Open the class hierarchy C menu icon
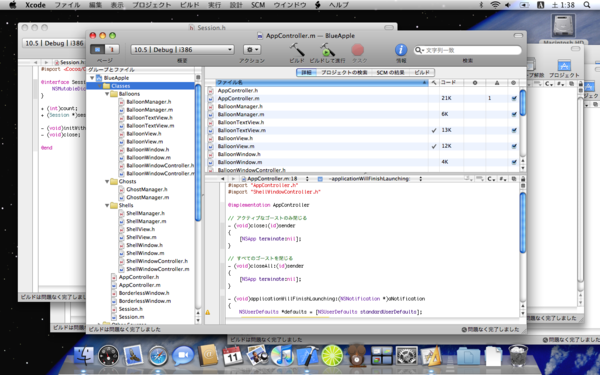 [x=491, y=179]
